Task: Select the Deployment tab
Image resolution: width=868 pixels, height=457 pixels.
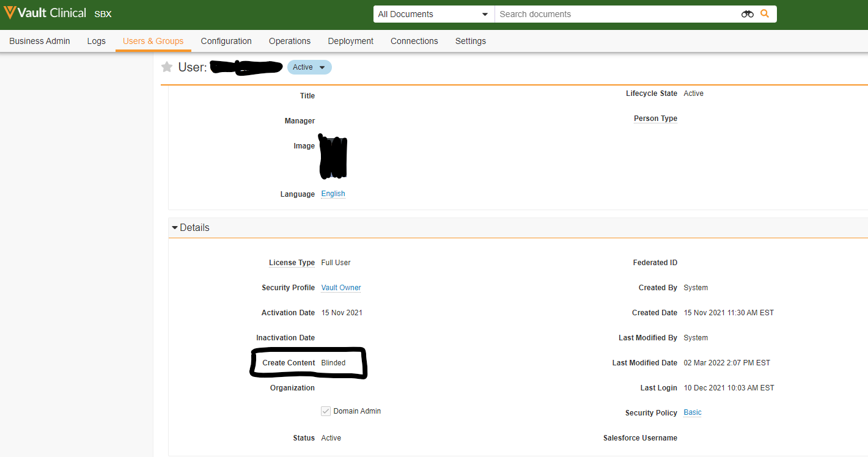Action: (x=350, y=41)
